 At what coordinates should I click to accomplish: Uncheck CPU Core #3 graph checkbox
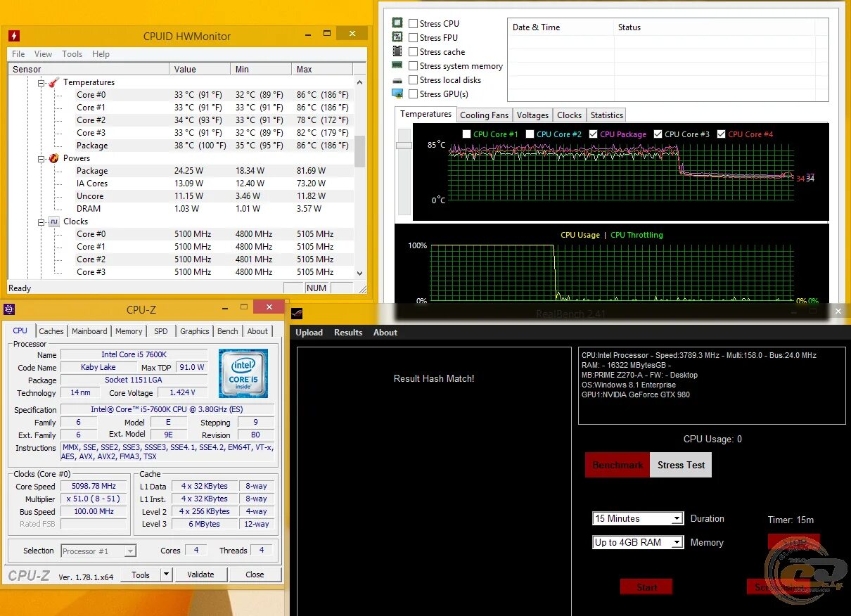point(658,134)
